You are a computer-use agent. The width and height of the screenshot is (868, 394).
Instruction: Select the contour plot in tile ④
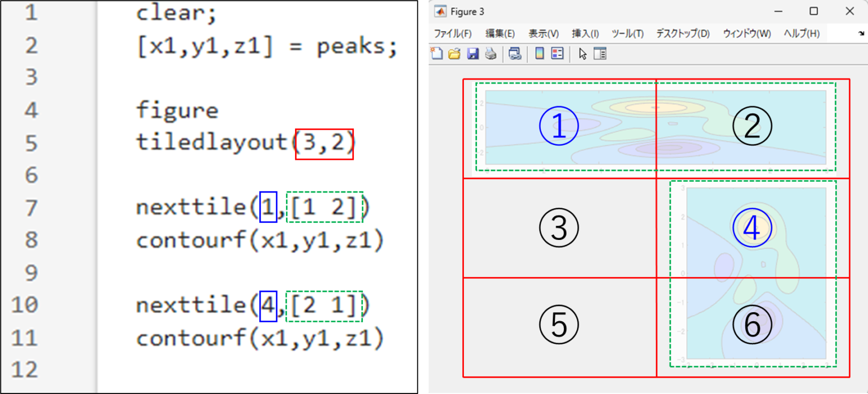[752, 226]
